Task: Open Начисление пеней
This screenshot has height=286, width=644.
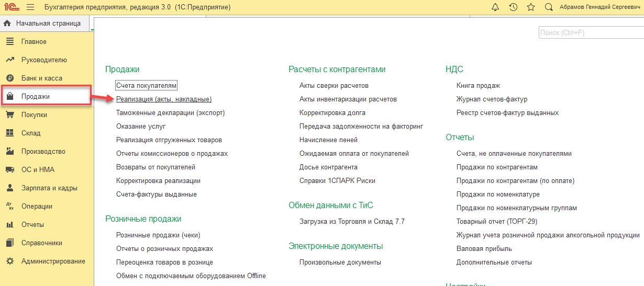Action: pyautogui.click(x=328, y=140)
